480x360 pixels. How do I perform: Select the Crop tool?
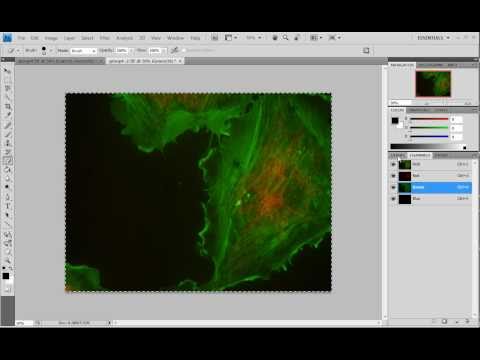pos(7,106)
